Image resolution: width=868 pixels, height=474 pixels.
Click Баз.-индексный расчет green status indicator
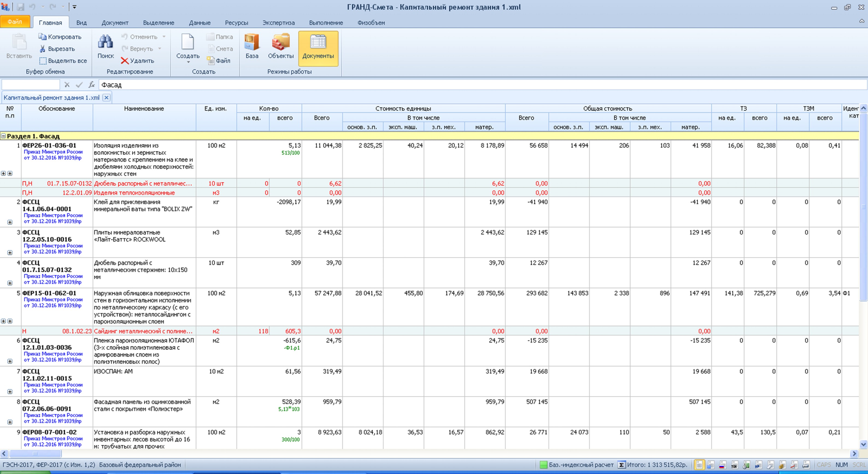(x=543, y=464)
